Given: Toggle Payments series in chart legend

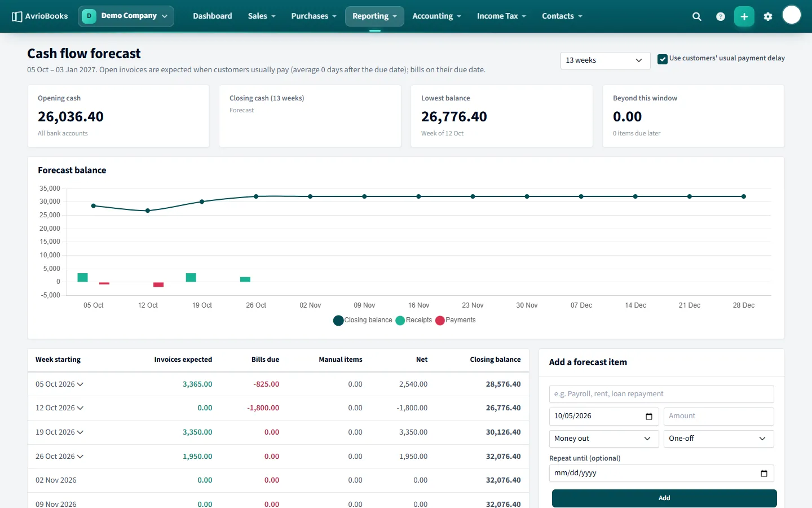Looking at the screenshot, I should point(456,320).
